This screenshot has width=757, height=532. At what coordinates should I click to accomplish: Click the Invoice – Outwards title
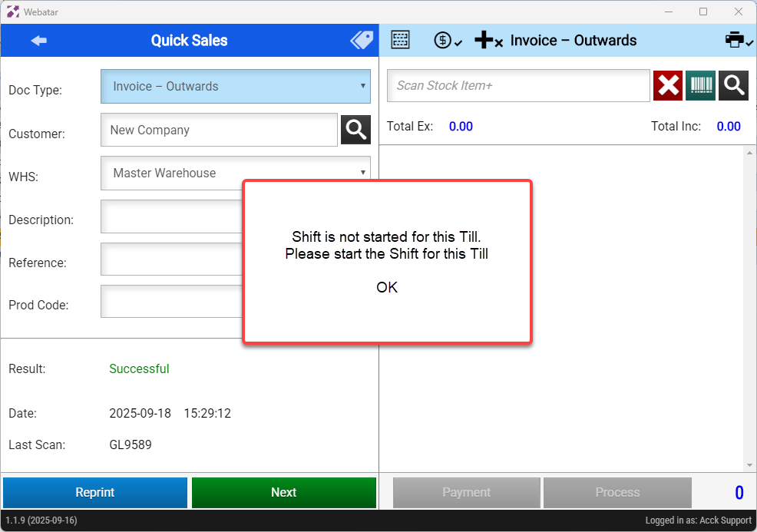[574, 41]
